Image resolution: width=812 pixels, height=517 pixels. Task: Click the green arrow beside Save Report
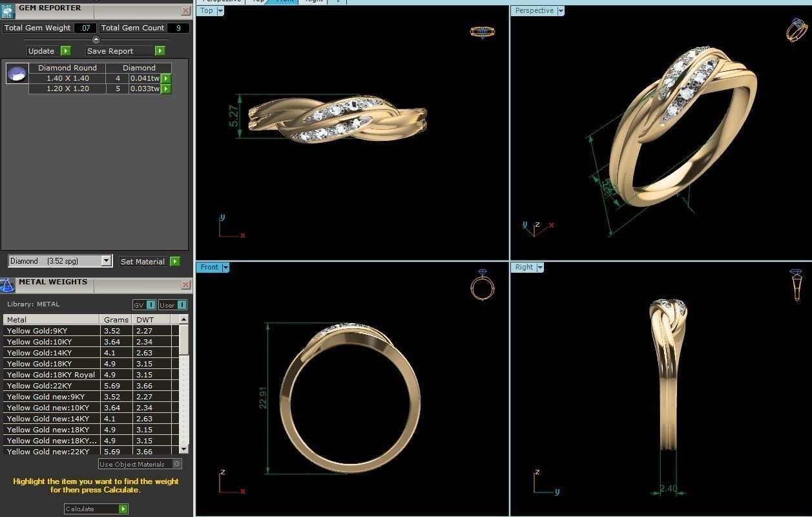[x=160, y=51]
